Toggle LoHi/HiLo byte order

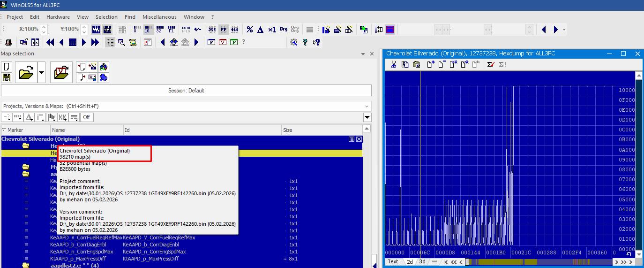[x=186, y=30]
